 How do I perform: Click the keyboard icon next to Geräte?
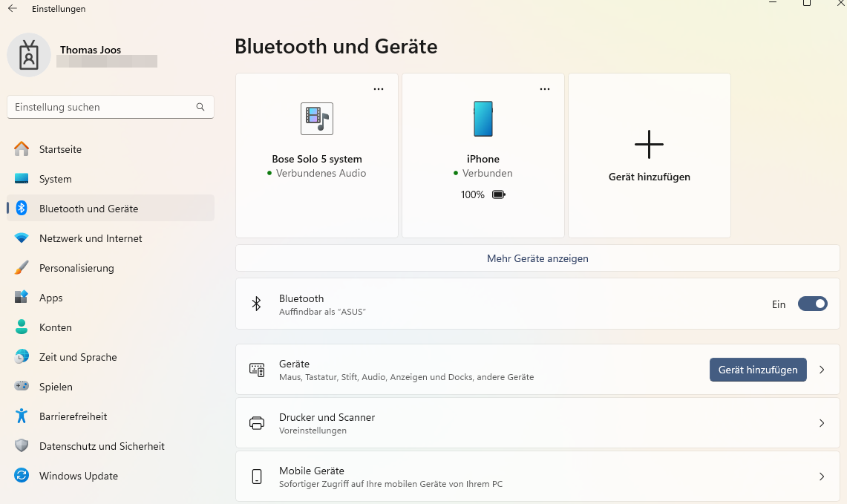click(x=257, y=369)
